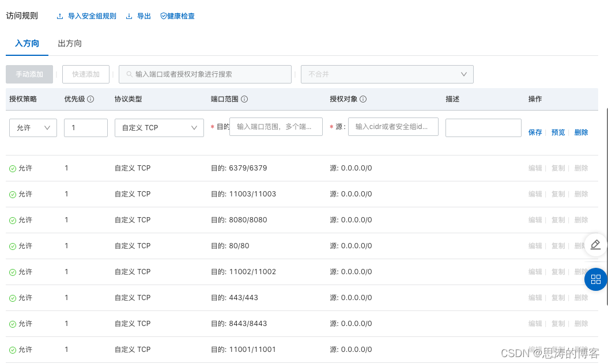Click the info icon next to 授权对象

click(363, 99)
